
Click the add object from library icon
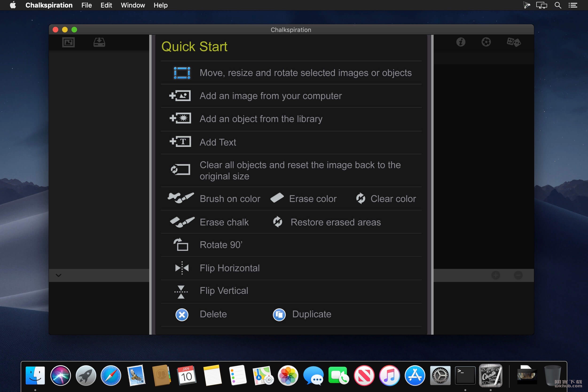[180, 118]
